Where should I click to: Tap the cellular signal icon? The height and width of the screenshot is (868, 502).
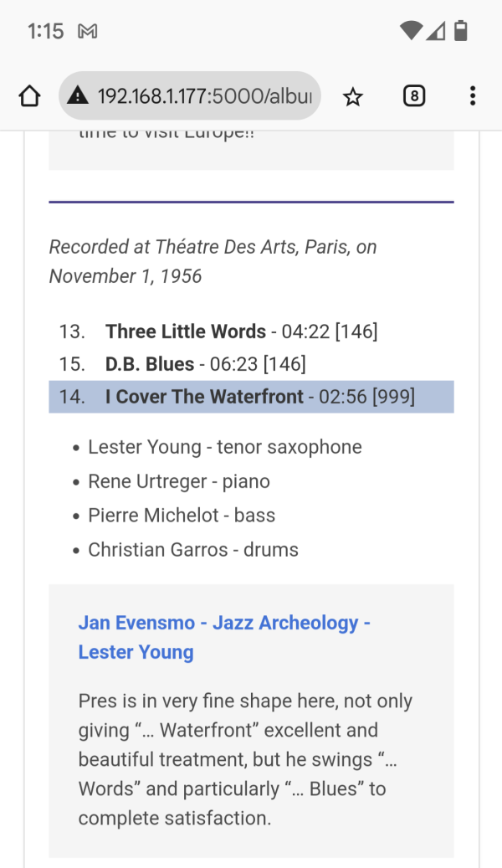click(436, 31)
